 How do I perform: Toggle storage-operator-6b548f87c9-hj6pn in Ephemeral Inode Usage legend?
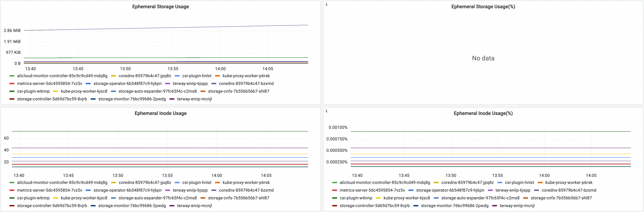coord(128,190)
